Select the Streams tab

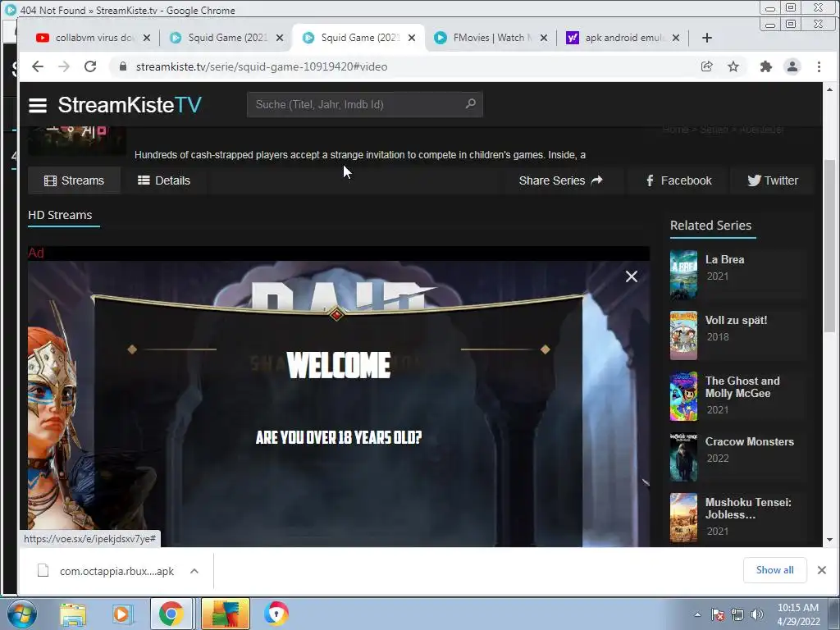[74, 180]
